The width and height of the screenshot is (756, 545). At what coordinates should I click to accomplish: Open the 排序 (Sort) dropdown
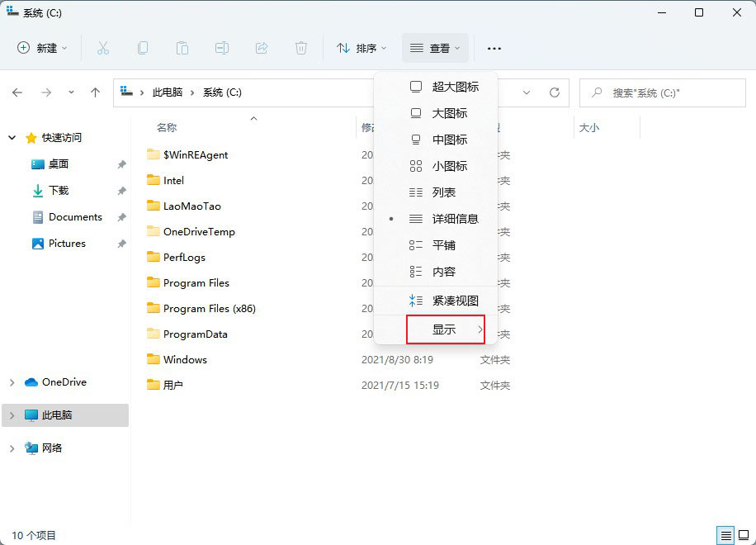(x=361, y=48)
